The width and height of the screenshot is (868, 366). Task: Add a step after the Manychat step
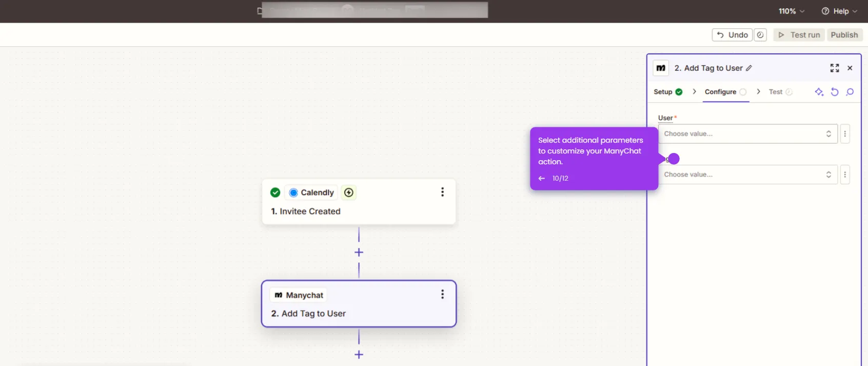tap(359, 355)
